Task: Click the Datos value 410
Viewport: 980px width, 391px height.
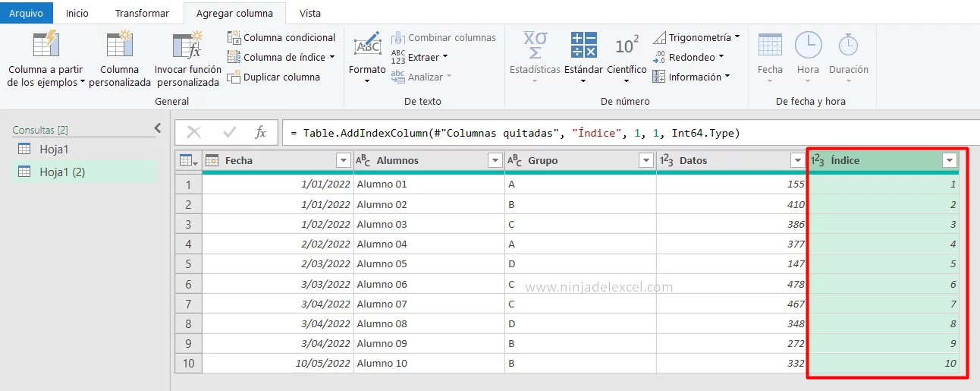Action: [732, 204]
